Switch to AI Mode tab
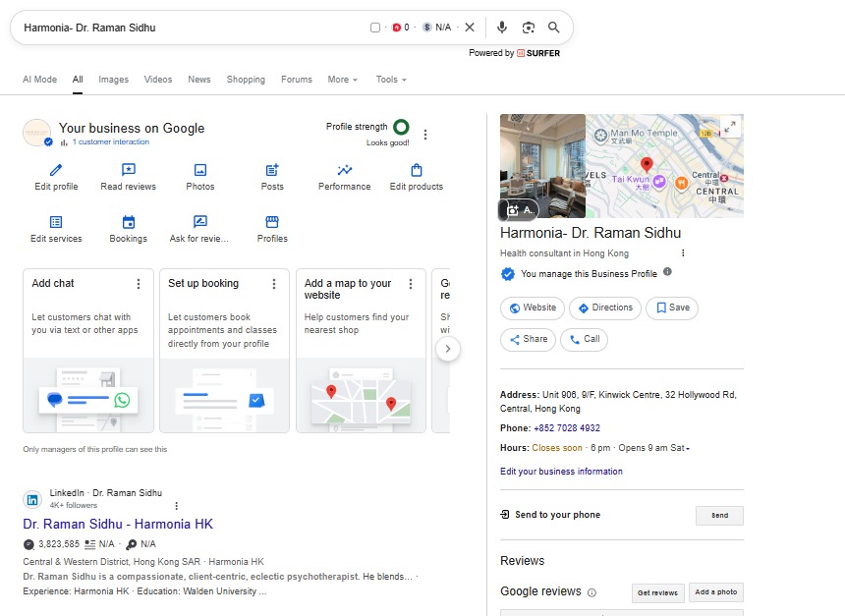 [x=39, y=80]
